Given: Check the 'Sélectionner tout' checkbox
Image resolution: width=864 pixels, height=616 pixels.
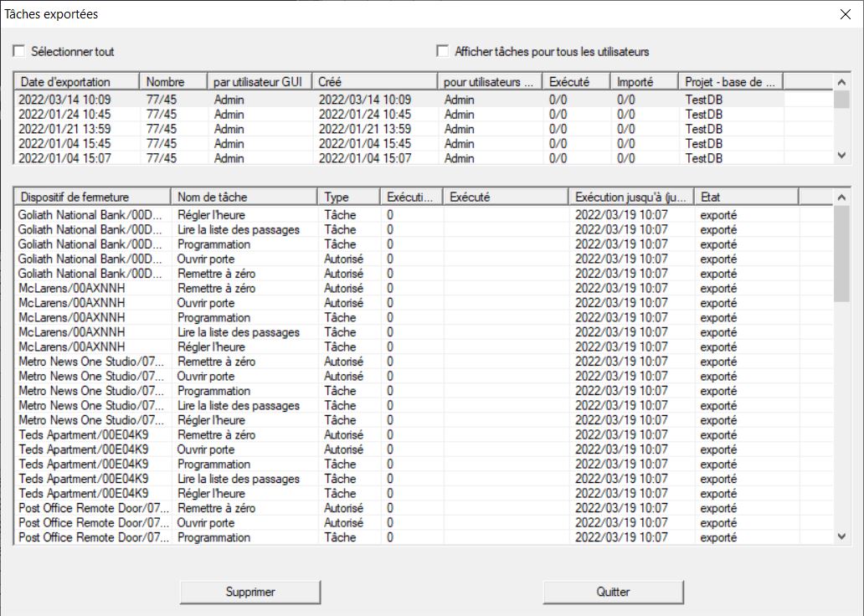Looking at the screenshot, I should (19, 52).
